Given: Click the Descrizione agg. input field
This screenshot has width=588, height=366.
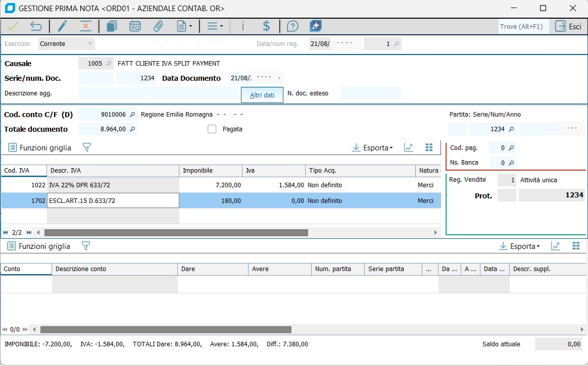Looking at the screenshot, I should pos(158,93).
